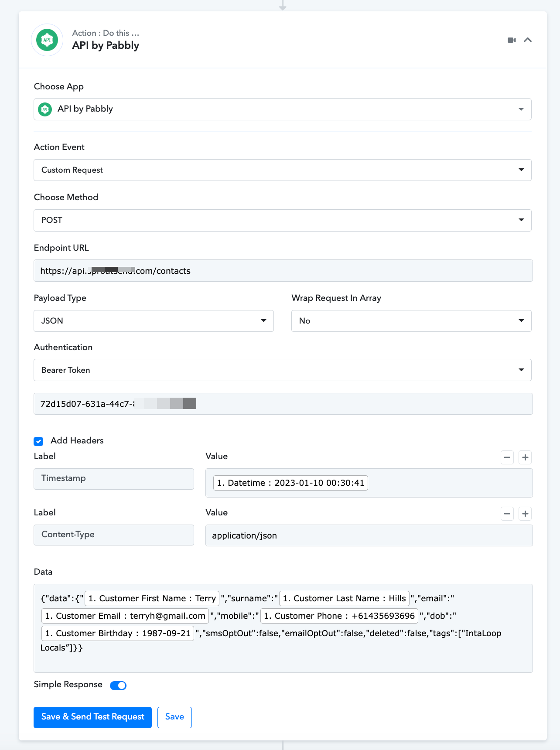Click the "Data" section label
This screenshot has width=560, height=750.
(x=43, y=572)
